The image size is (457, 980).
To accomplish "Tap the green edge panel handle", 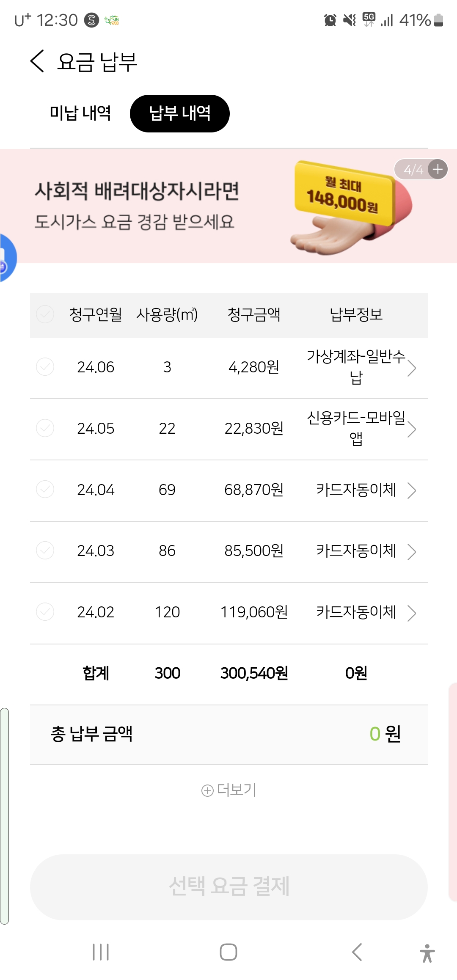I will (4, 817).
